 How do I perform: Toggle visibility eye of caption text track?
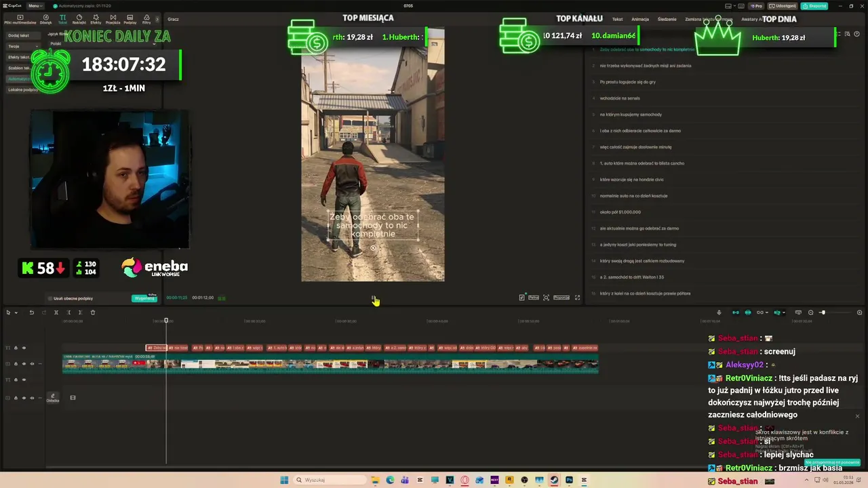coord(24,348)
